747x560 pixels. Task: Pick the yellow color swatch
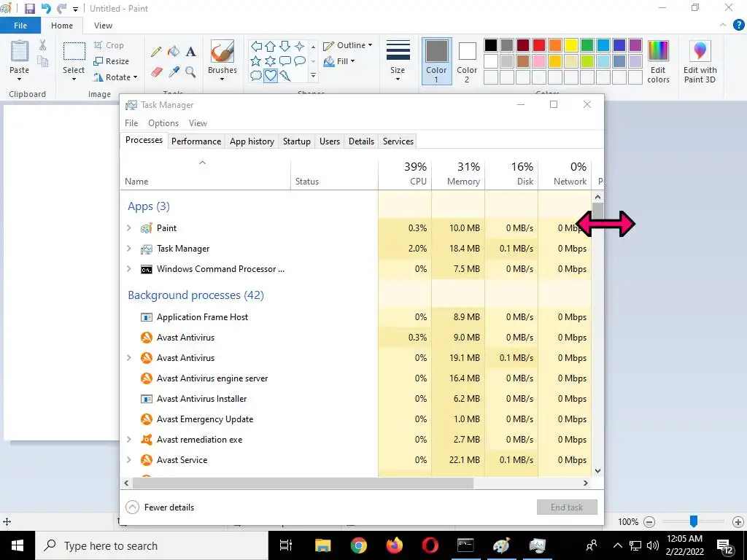(x=571, y=45)
